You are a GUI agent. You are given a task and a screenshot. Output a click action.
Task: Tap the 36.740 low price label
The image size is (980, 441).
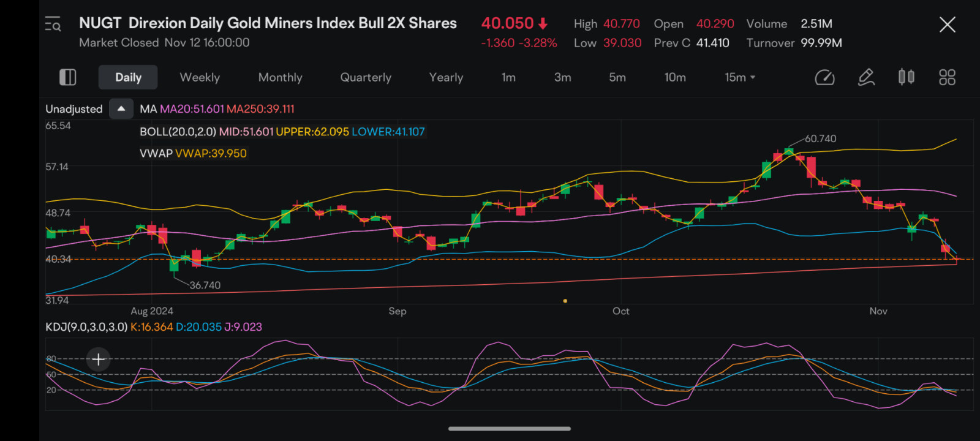pyautogui.click(x=205, y=285)
